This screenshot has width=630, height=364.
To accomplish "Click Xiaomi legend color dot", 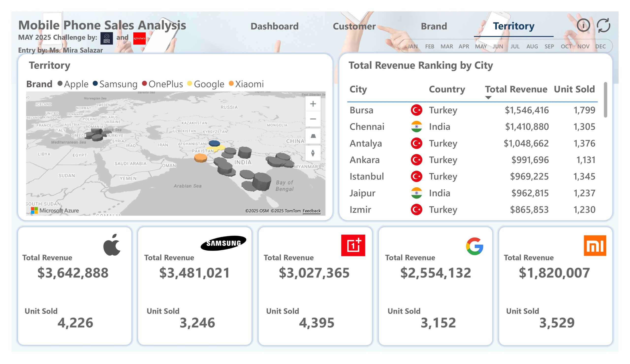I will click(231, 83).
